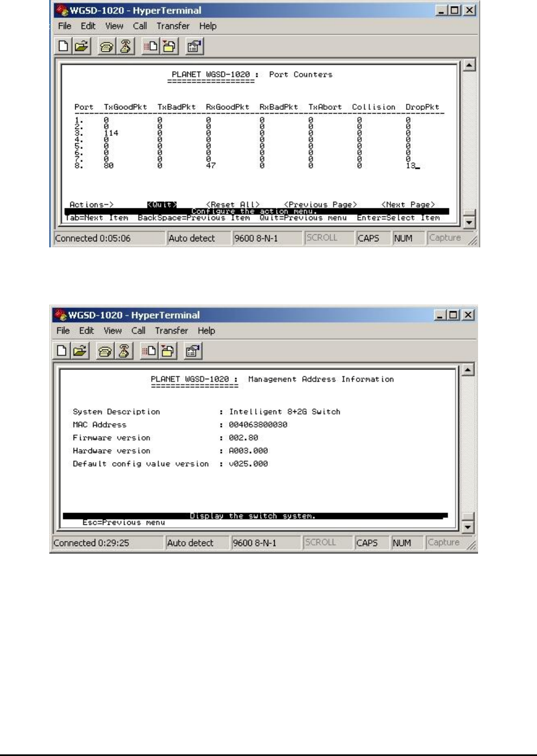This screenshot has height=756, width=537.
Task: Click New icon in Port Counters window toolbar
Action: (x=63, y=46)
